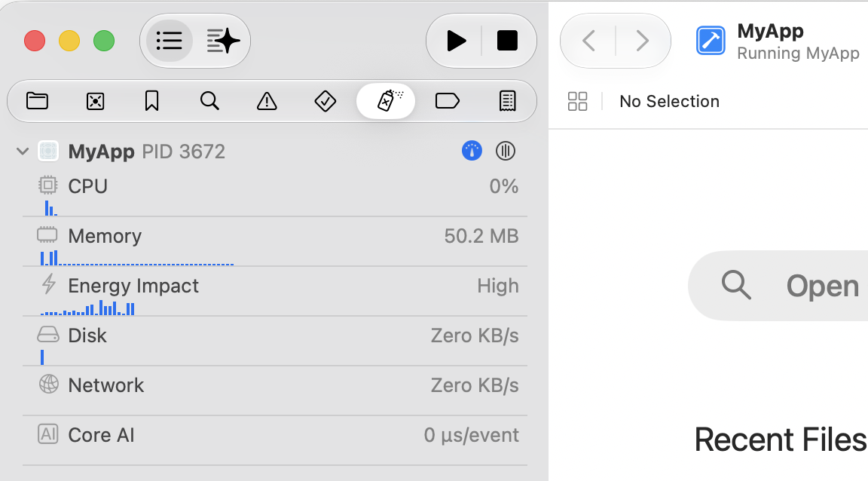Viewport: 868px width, 481px height.
Task: Collapse the MyApp process disclosure chevron
Action: coord(23,151)
